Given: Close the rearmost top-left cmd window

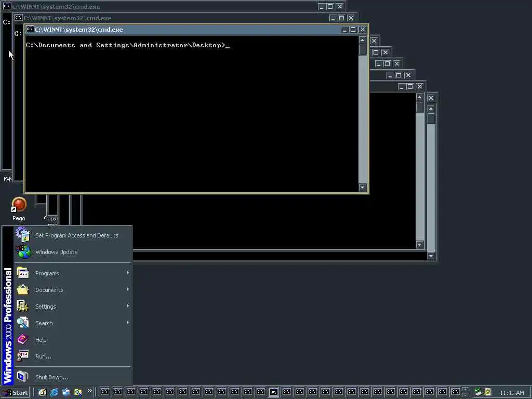Looking at the screenshot, I should point(339,7).
